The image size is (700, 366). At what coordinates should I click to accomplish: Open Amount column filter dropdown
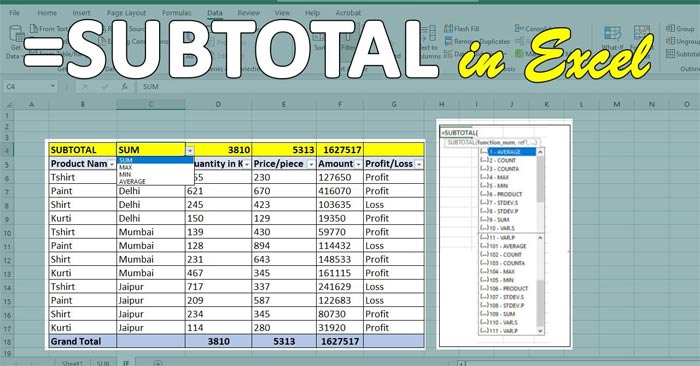click(358, 165)
